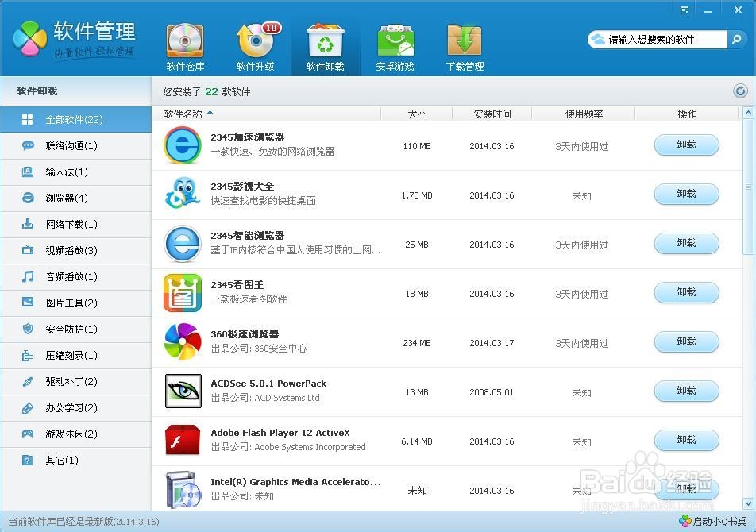Launch 启动小Q书桌 in status bar
Screen dimensions: 756x532
point(712,521)
